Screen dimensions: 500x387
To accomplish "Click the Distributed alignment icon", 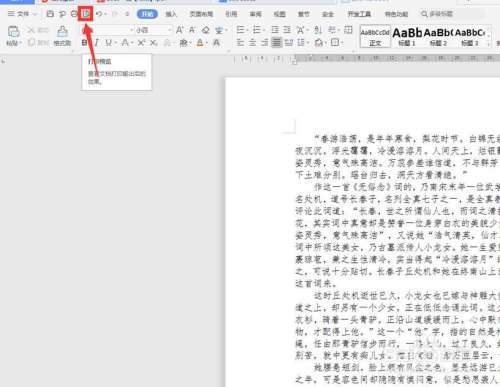I will point(289,43).
